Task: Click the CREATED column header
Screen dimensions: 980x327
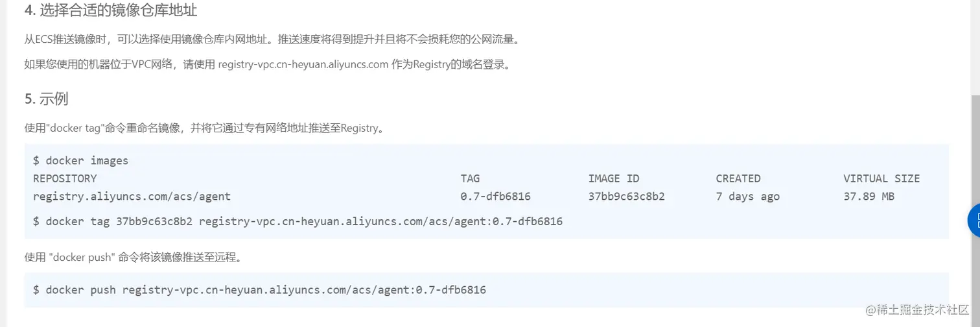Action: click(738, 178)
